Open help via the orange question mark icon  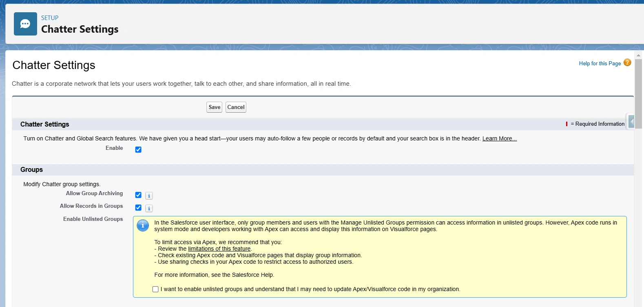pos(627,62)
